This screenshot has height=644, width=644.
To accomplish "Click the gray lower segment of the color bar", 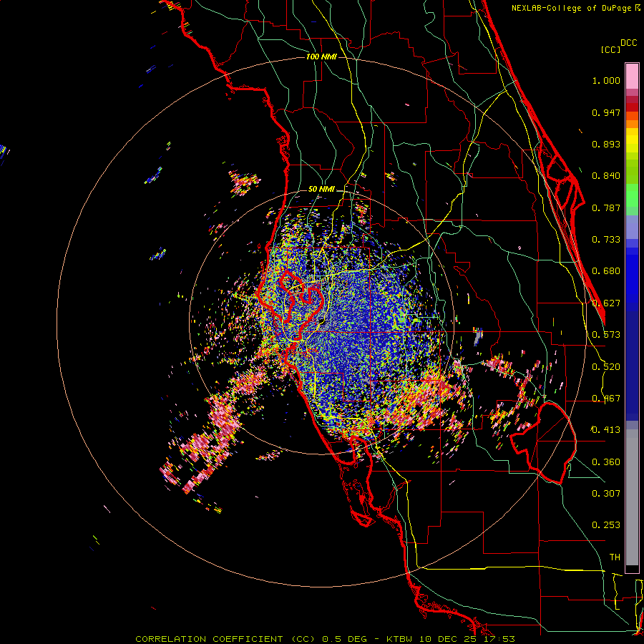I will coord(632,497).
